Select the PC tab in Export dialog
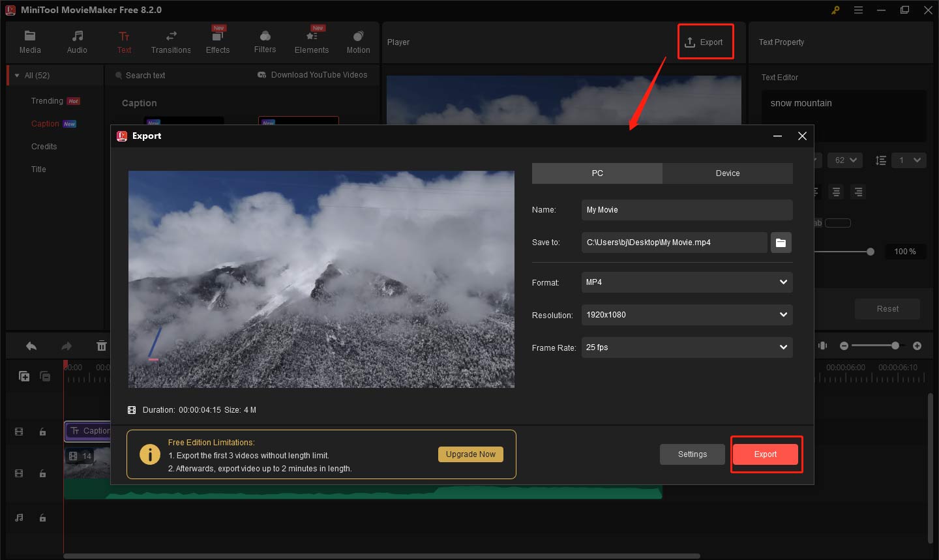This screenshot has width=939, height=560. point(597,173)
